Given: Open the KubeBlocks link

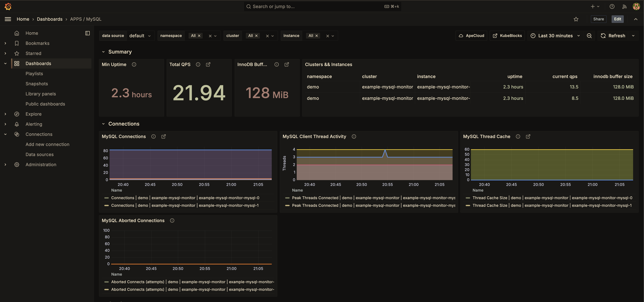Looking at the screenshot, I should [507, 36].
